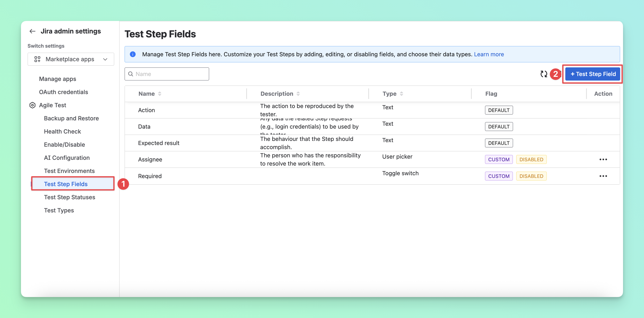Click DEFAULT badge in Data row

click(x=499, y=127)
